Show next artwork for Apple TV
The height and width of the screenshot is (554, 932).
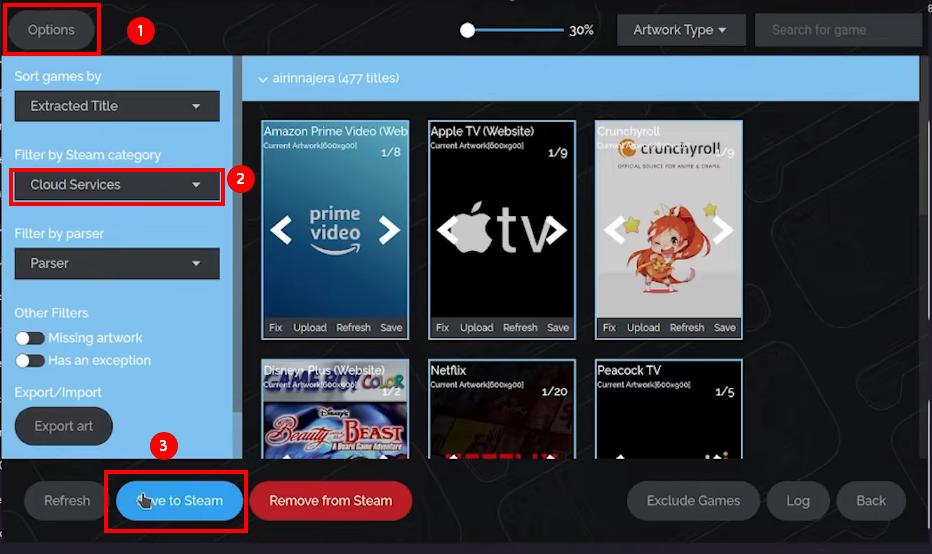556,230
